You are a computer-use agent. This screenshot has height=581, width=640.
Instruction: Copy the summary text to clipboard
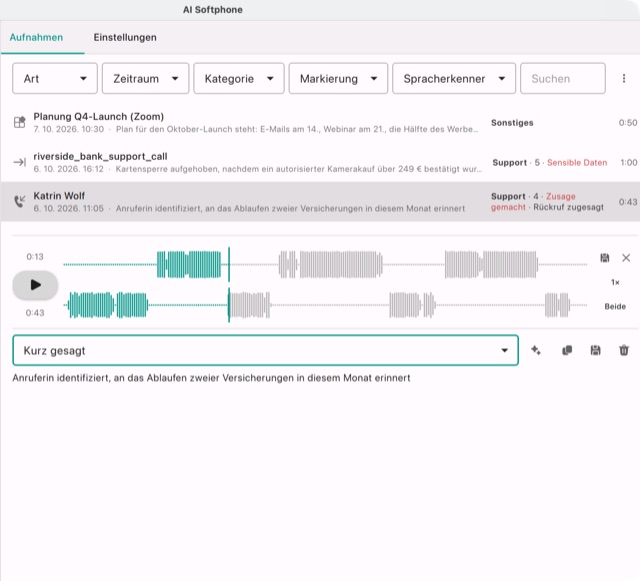tap(567, 350)
